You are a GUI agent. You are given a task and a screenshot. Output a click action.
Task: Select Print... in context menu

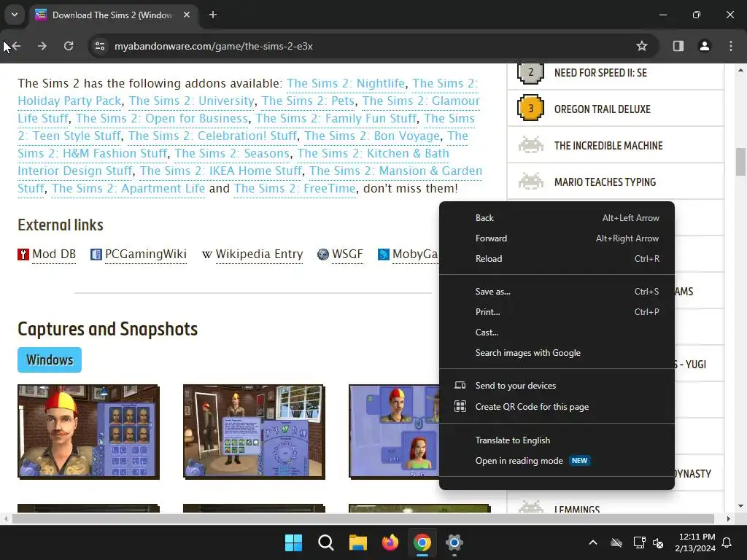[x=557, y=312]
